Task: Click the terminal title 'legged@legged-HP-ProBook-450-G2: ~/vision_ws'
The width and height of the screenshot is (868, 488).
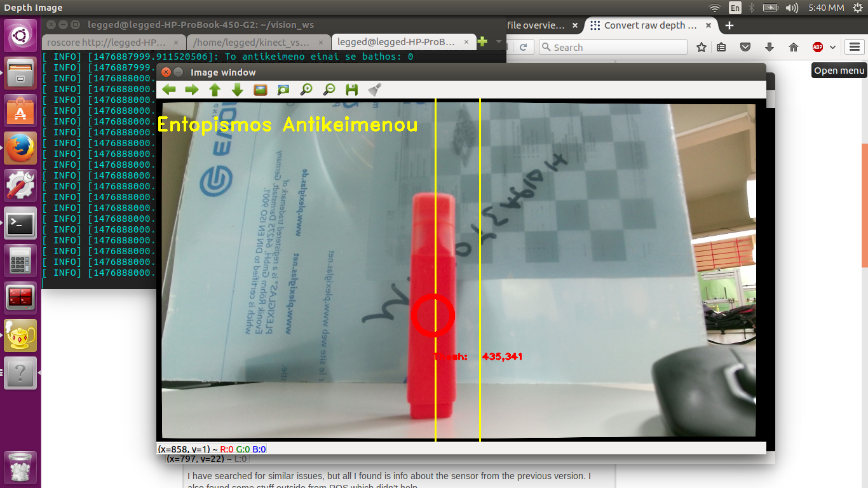Action: click(200, 25)
